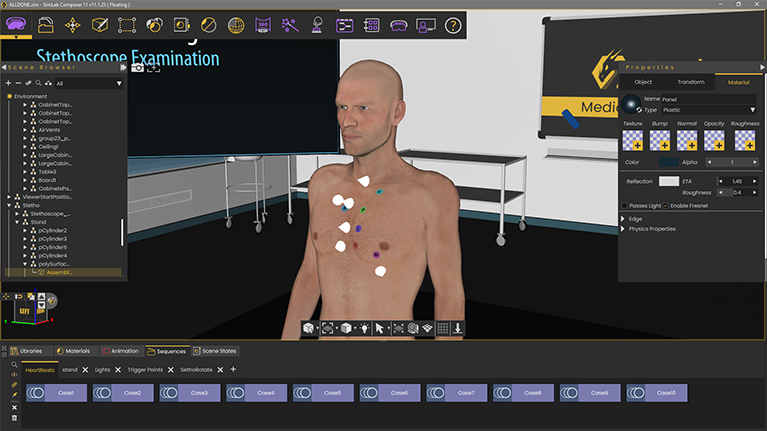Open the training builder diagram icon
This screenshot has height=431, width=767.
pyautogui.click(x=344, y=25)
